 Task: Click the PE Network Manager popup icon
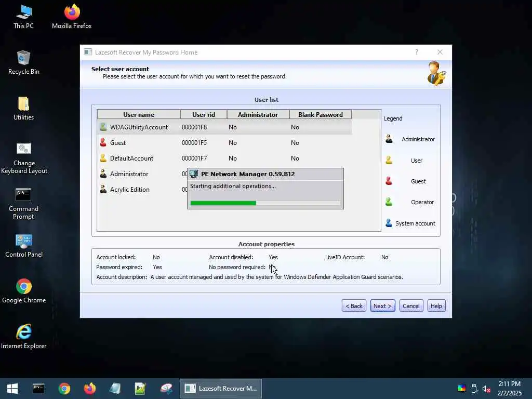[194, 174]
